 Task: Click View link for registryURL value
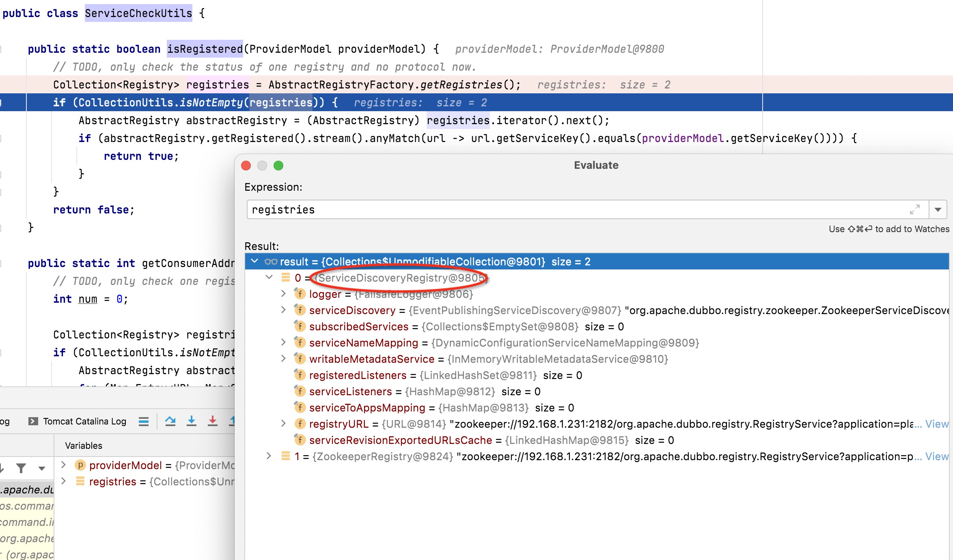point(937,424)
